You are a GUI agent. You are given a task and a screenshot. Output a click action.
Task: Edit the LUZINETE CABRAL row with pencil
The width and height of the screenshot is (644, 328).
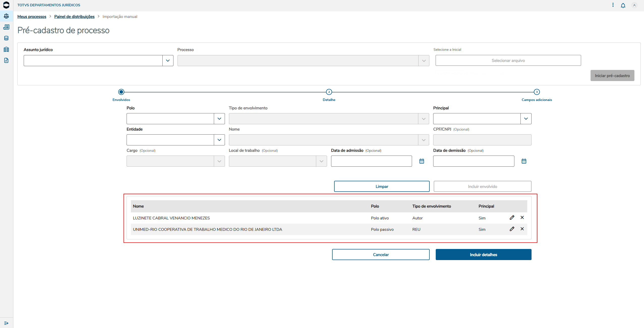[512, 217]
